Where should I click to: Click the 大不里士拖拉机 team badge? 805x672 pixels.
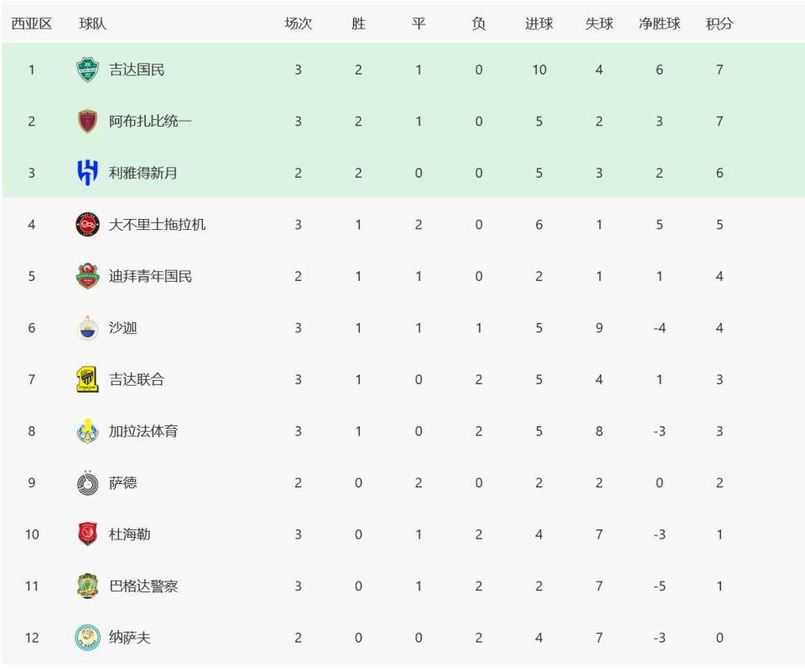click(x=87, y=225)
